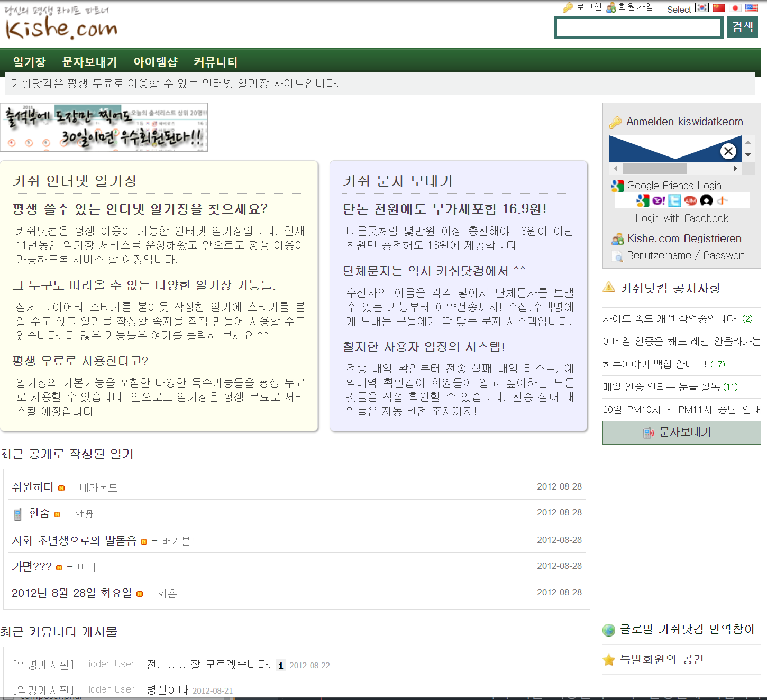Open the 회원가입 sign-up link

click(635, 7)
